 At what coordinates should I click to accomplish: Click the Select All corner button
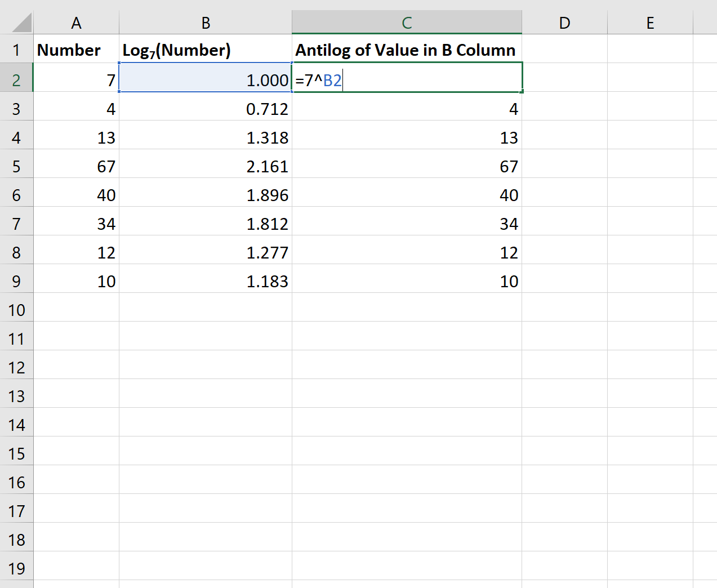[17, 23]
